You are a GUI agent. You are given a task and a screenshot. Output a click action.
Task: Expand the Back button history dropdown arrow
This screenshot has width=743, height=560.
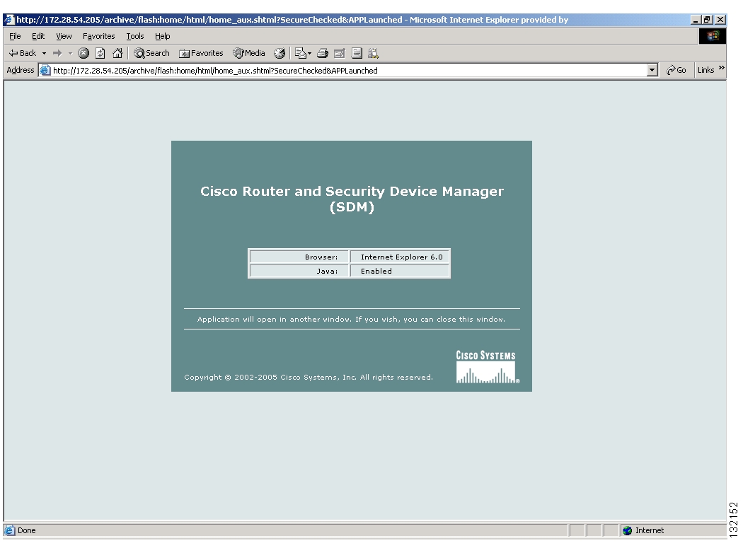[44, 53]
